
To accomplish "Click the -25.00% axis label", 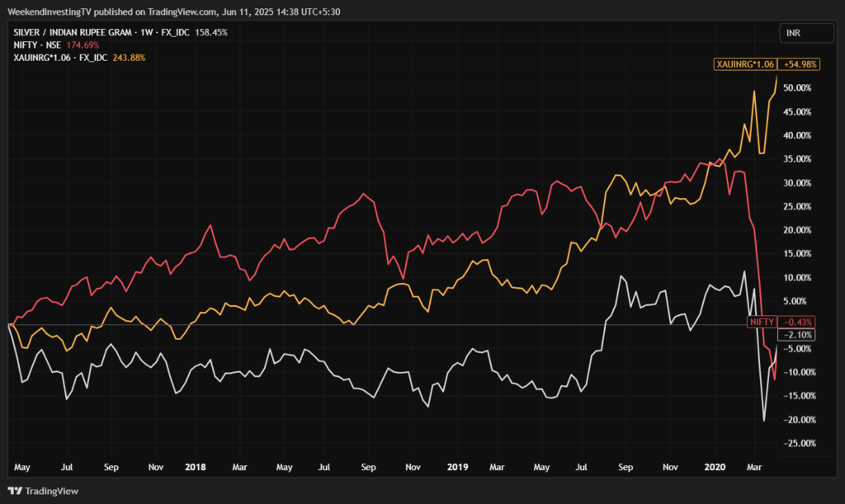I will click(x=799, y=443).
